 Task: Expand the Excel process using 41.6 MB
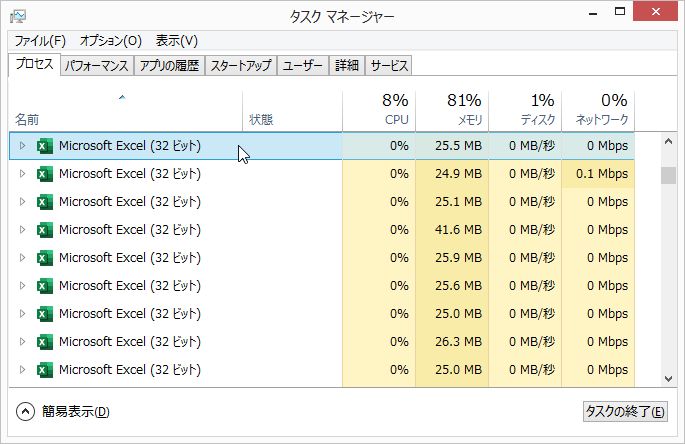22,229
